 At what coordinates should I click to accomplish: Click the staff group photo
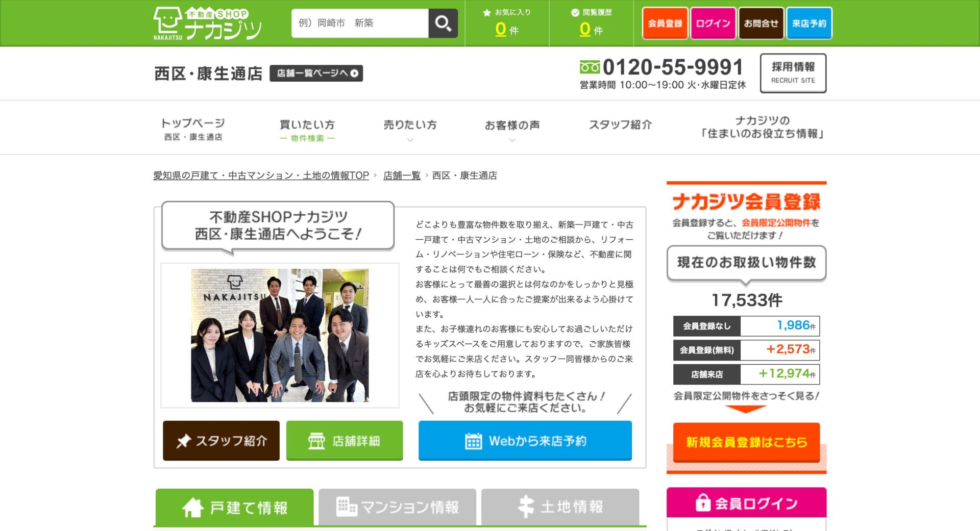(280, 335)
